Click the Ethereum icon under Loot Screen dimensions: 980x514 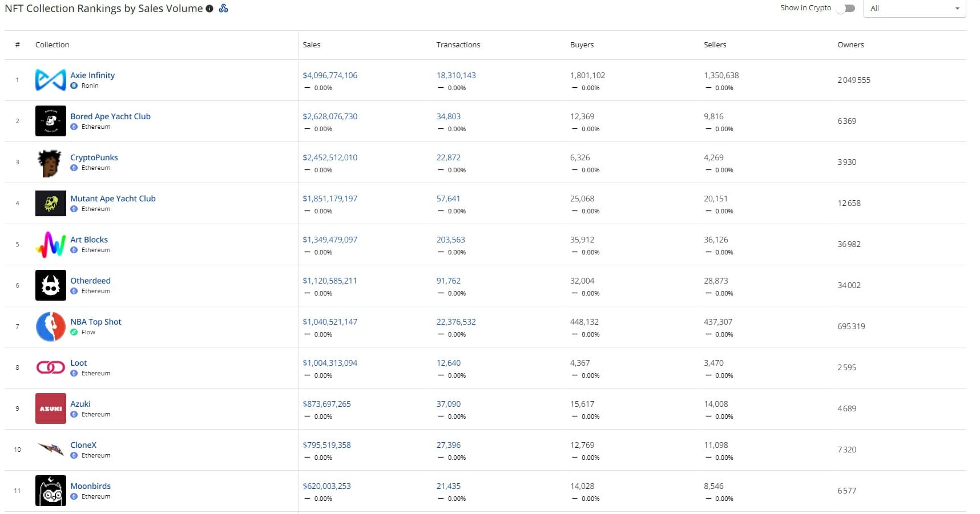tap(74, 373)
